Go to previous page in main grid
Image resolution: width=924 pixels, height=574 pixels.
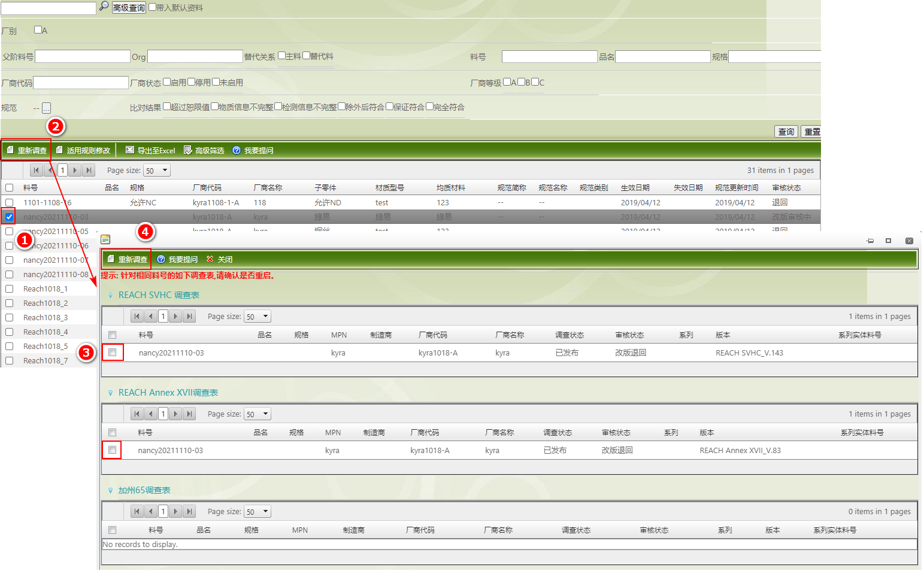[50, 171]
